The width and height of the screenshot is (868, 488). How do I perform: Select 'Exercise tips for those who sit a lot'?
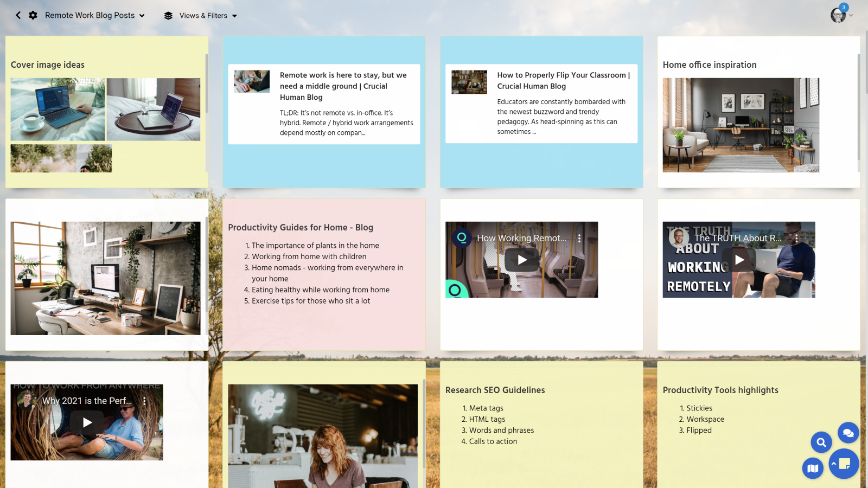[x=311, y=301]
